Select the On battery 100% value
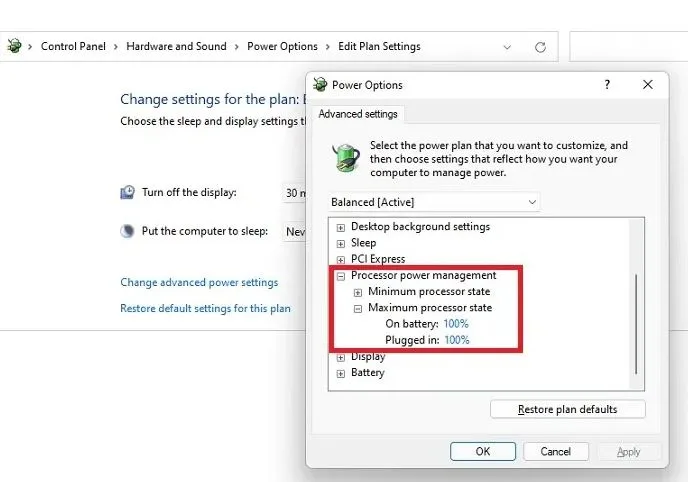 (456, 324)
